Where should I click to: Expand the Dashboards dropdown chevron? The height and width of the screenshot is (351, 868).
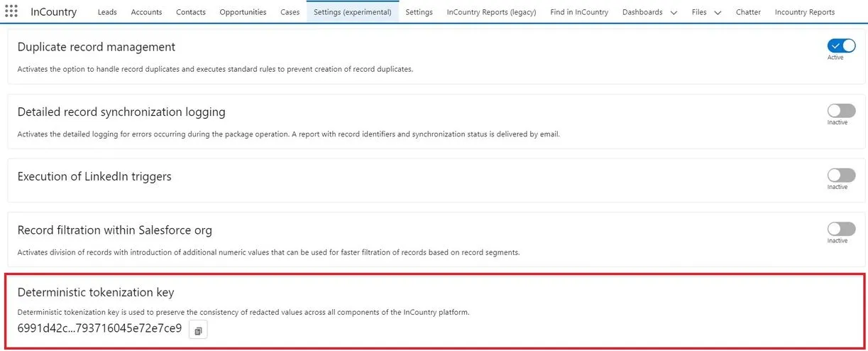(x=674, y=13)
